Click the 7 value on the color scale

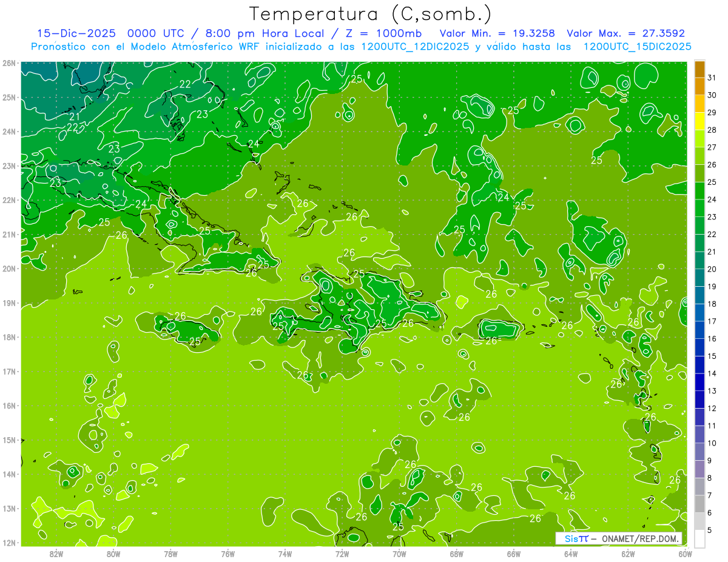click(x=710, y=495)
